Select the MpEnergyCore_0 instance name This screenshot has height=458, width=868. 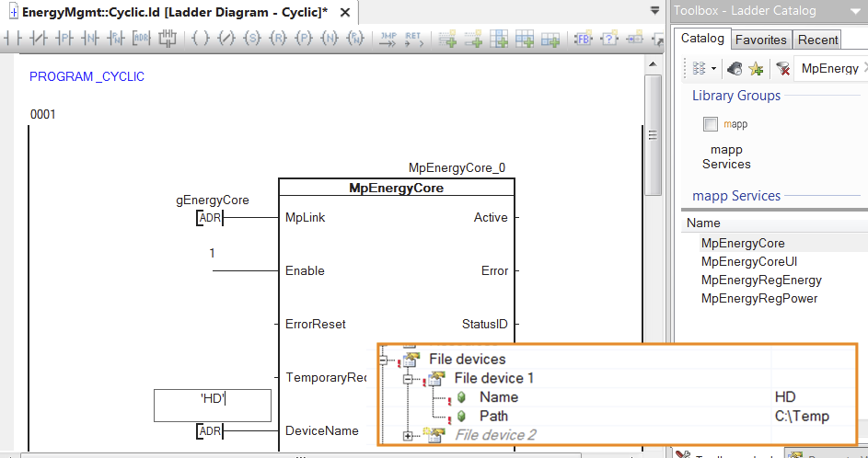pyautogui.click(x=457, y=167)
